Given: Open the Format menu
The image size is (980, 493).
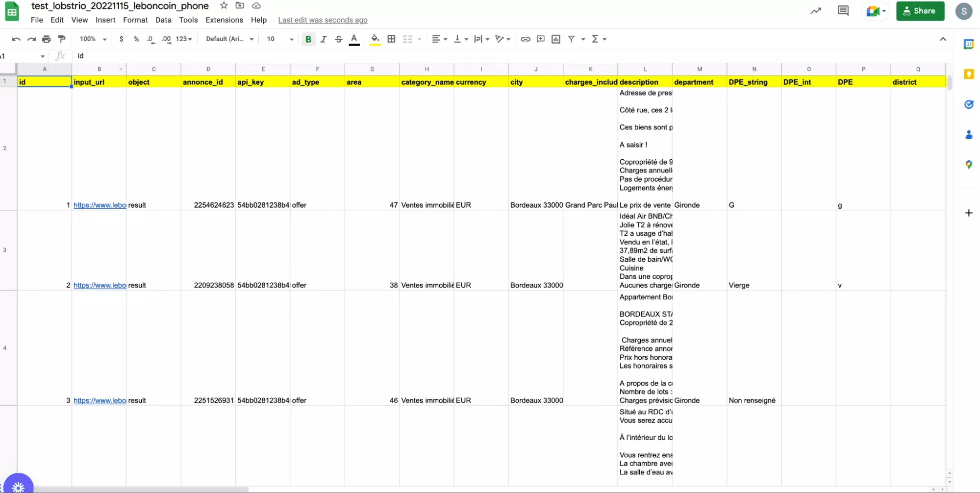Looking at the screenshot, I should [135, 20].
